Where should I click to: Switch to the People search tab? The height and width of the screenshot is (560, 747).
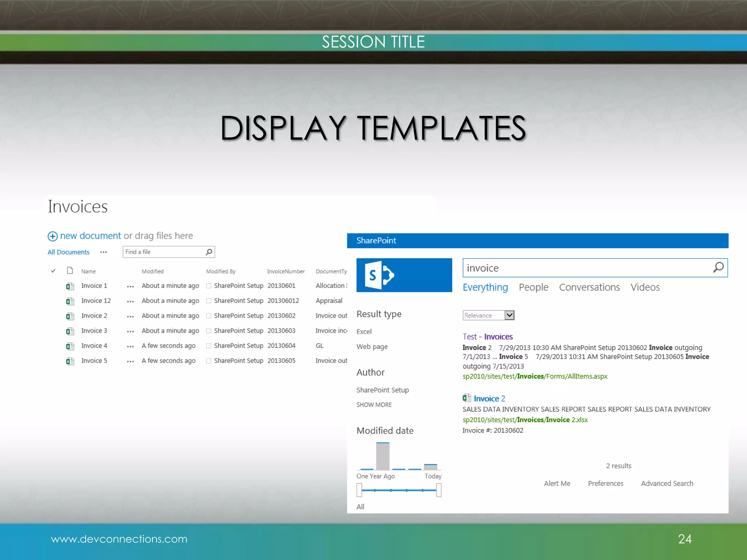pos(534,287)
